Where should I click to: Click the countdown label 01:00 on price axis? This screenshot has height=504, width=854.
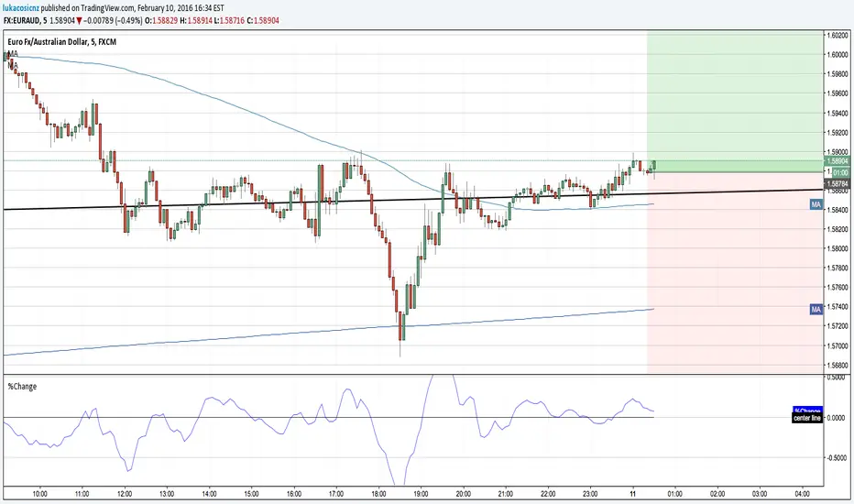point(840,172)
